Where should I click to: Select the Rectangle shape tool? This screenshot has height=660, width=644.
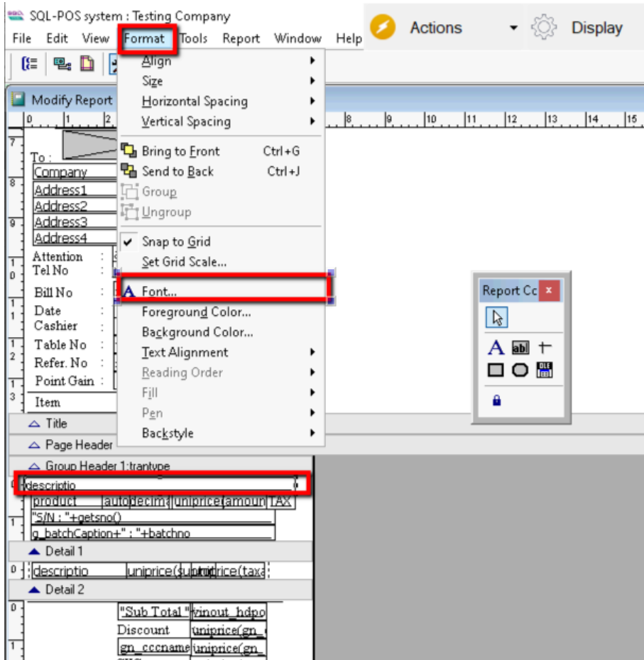click(x=496, y=370)
